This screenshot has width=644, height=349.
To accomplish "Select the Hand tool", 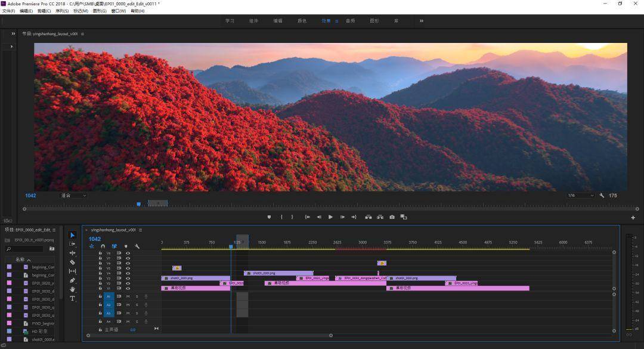I will coord(73,289).
